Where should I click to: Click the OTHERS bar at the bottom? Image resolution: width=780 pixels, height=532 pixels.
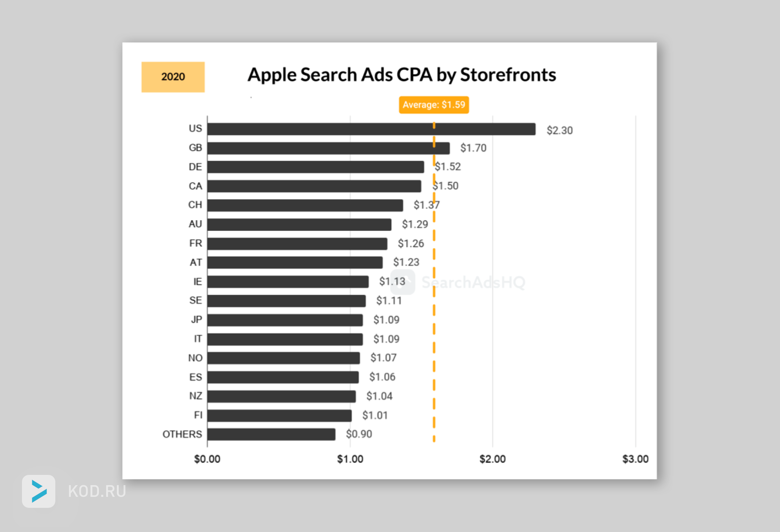(271, 434)
